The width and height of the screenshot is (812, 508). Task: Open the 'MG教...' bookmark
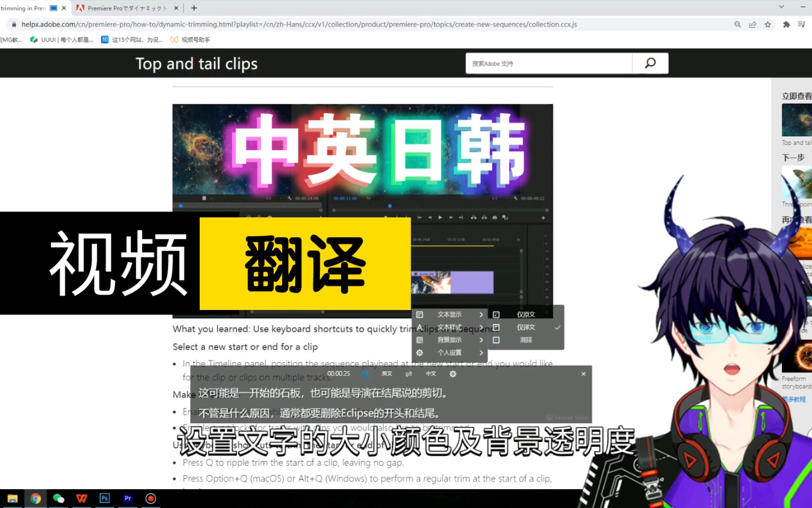(x=11, y=40)
